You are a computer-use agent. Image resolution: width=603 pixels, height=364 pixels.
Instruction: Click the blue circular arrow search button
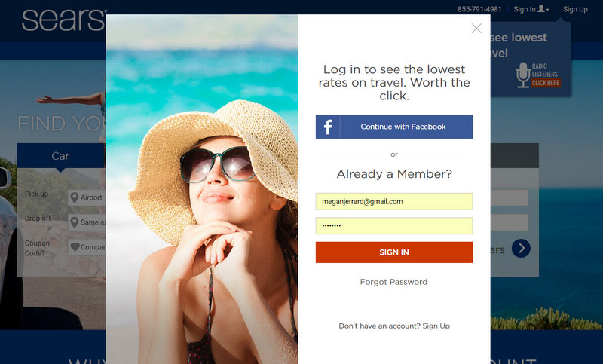pos(521,249)
